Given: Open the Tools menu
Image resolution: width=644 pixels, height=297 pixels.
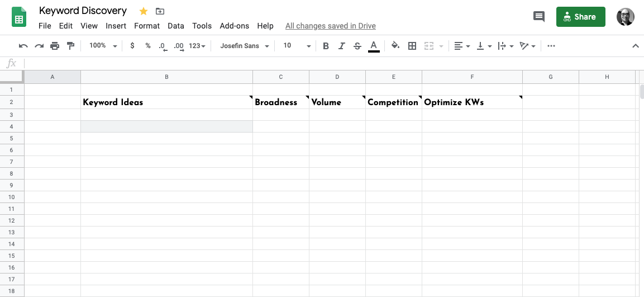Looking at the screenshot, I should tap(202, 26).
